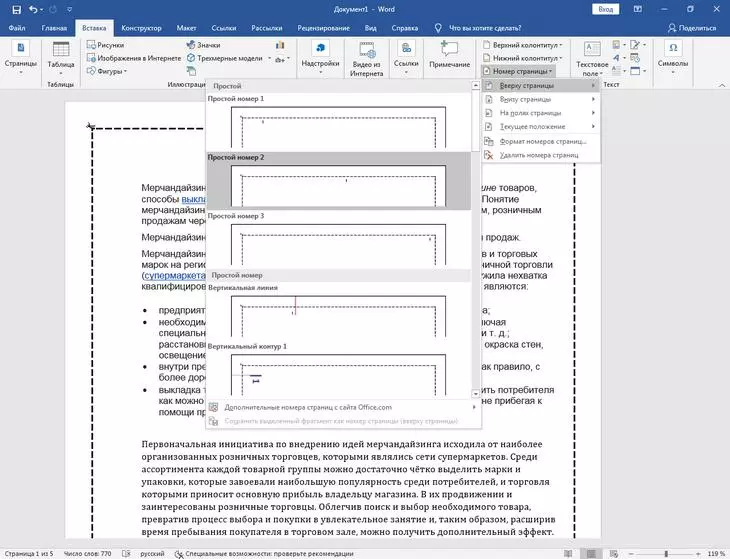730x559 pixels.
Task: Click 'Что вы хотите сделать?' search box
Action: click(x=485, y=28)
